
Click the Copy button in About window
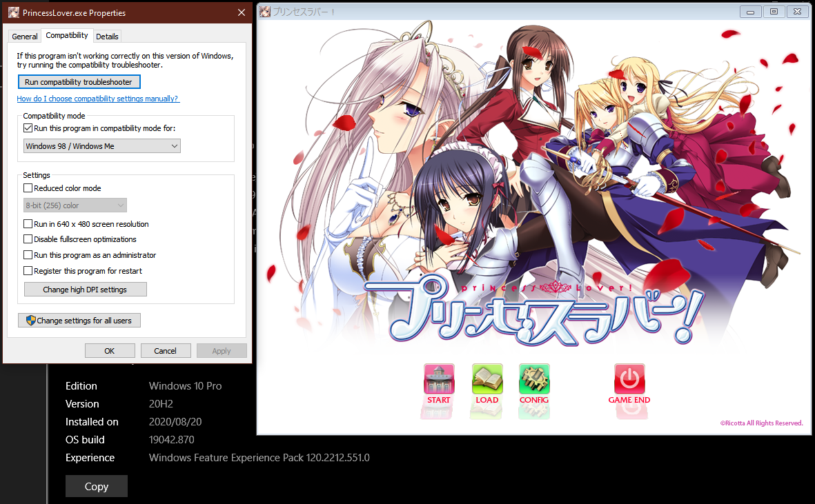[96, 486]
